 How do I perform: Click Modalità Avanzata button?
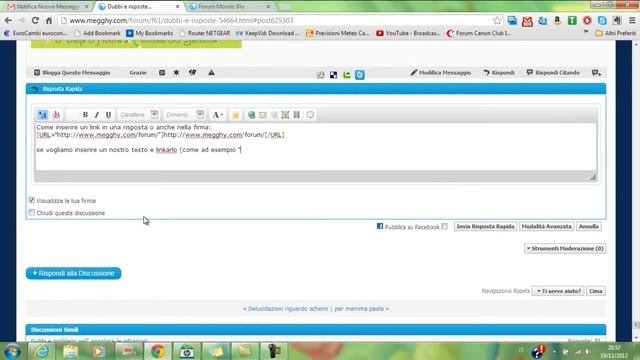pos(547,226)
